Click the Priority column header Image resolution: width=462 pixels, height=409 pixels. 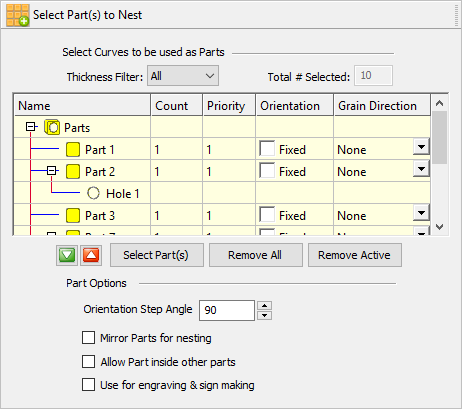[x=229, y=106]
